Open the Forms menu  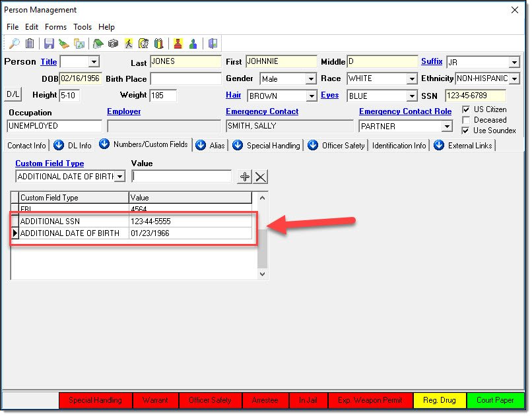(55, 27)
